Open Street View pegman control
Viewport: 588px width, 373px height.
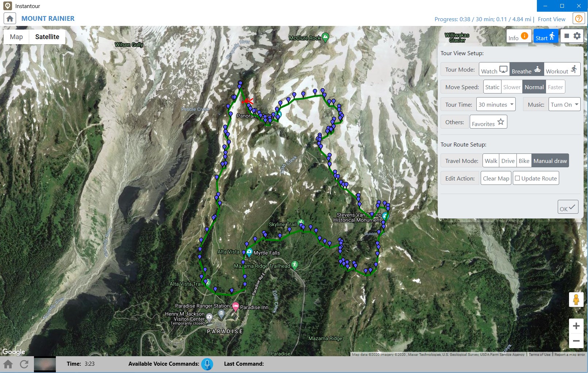(576, 300)
